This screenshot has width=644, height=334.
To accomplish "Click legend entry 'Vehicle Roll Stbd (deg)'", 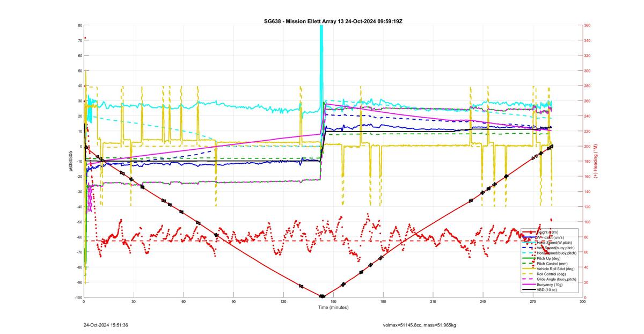I will 555,269.
